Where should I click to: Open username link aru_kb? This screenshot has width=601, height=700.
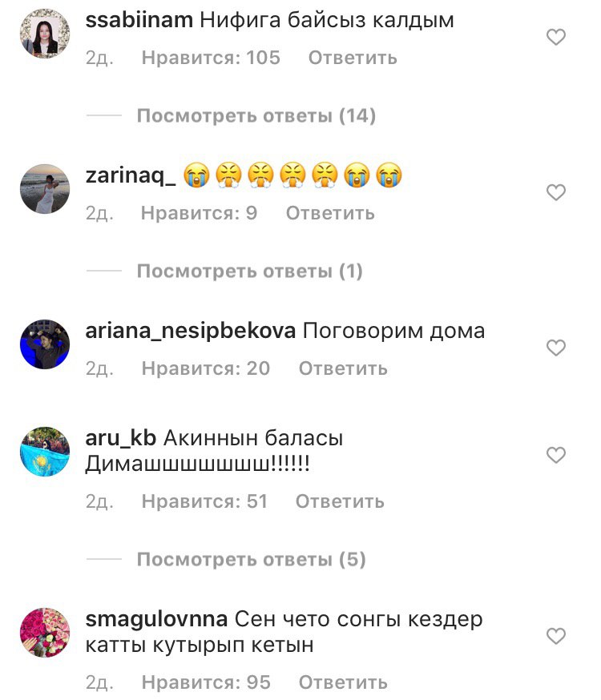pyautogui.click(x=120, y=438)
